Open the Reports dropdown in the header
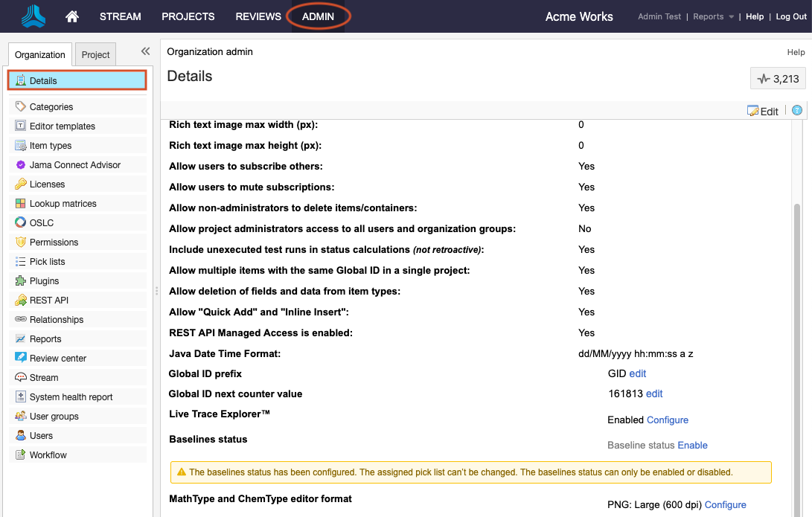The width and height of the screenshot is (812, 517). coord(707,16)
